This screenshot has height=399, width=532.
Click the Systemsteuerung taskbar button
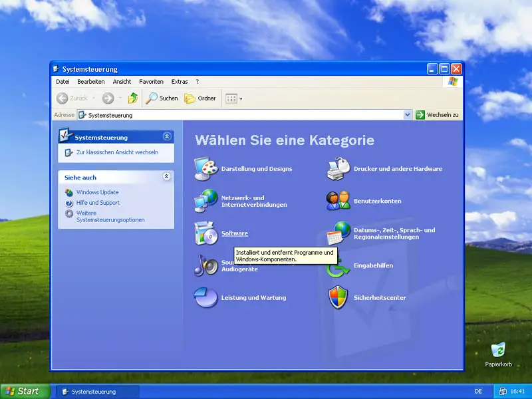(x=98, y=392)
